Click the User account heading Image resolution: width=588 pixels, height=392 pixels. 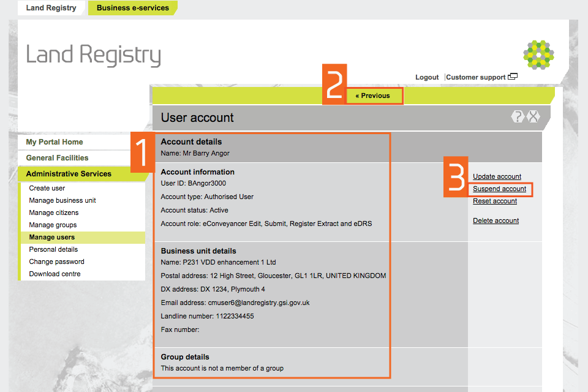197,118
